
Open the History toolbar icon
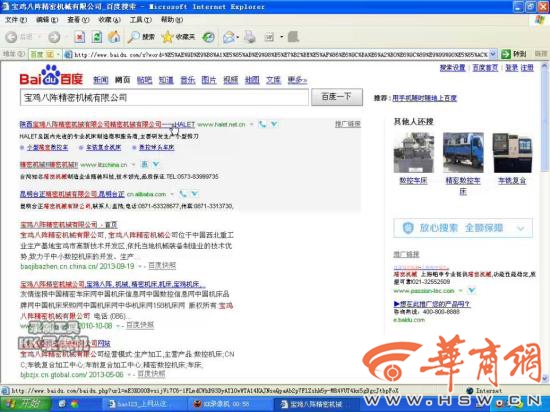pyautogui.click(x=209, y=37)
